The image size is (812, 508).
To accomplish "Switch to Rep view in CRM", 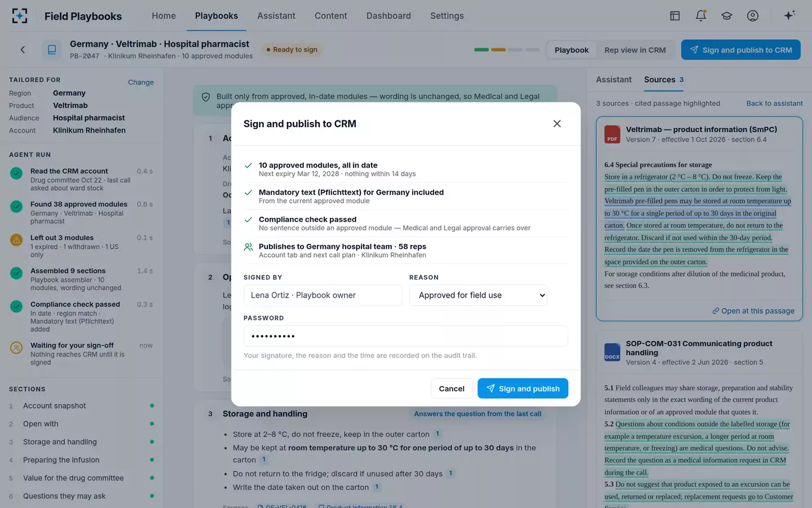I will pos(635,50).
